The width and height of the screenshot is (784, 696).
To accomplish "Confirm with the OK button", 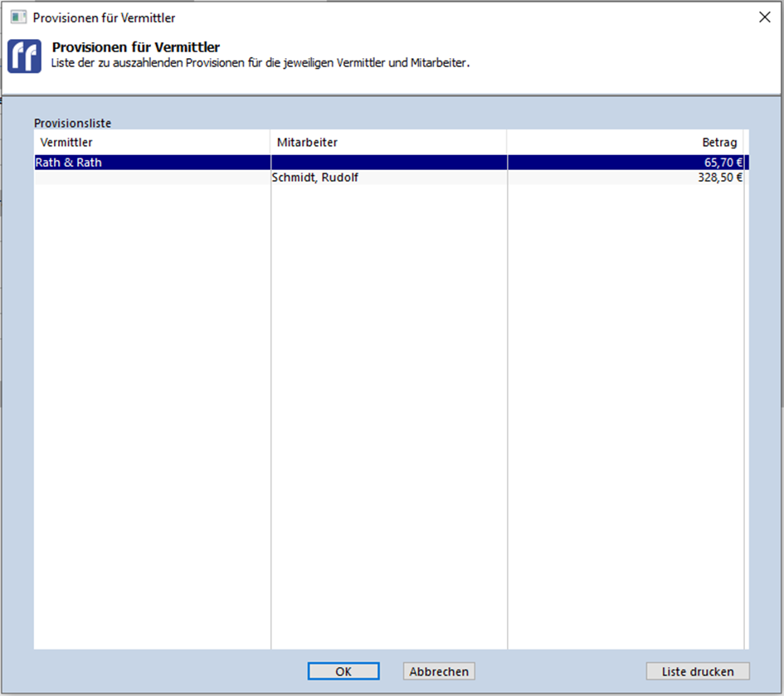I will coord(343,672).
